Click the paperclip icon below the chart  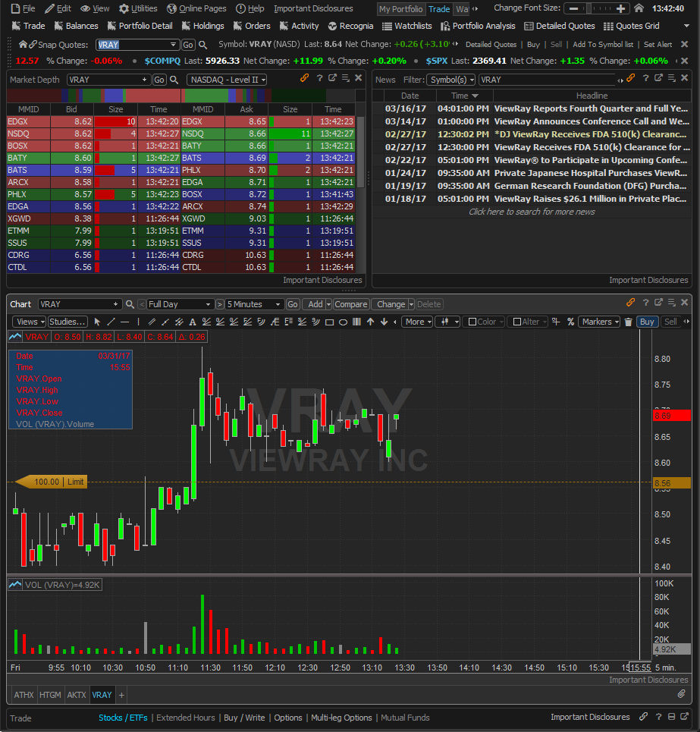click(681, 694)
